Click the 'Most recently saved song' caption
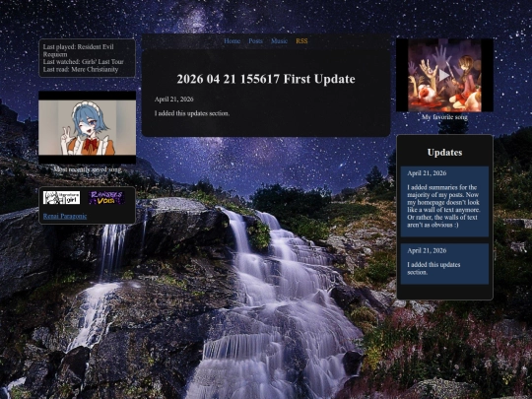Viewport: 532px width, 399px height. (88, 169)
